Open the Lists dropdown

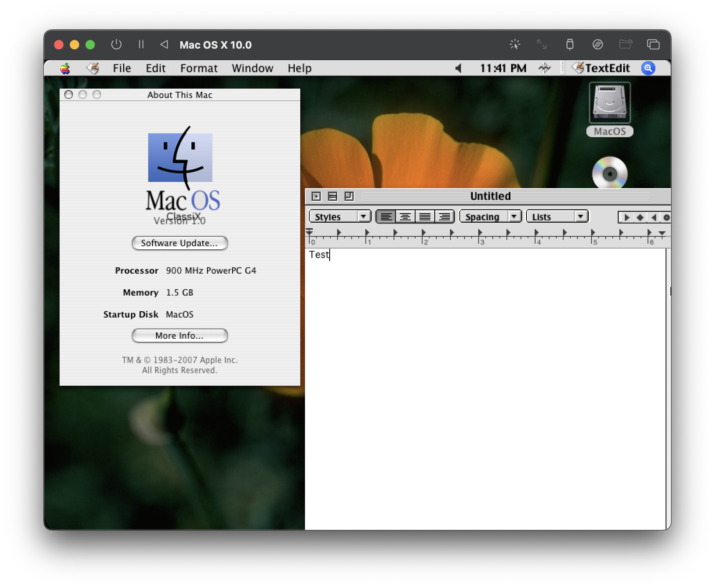pyautogui.click(x=557, y=216)
